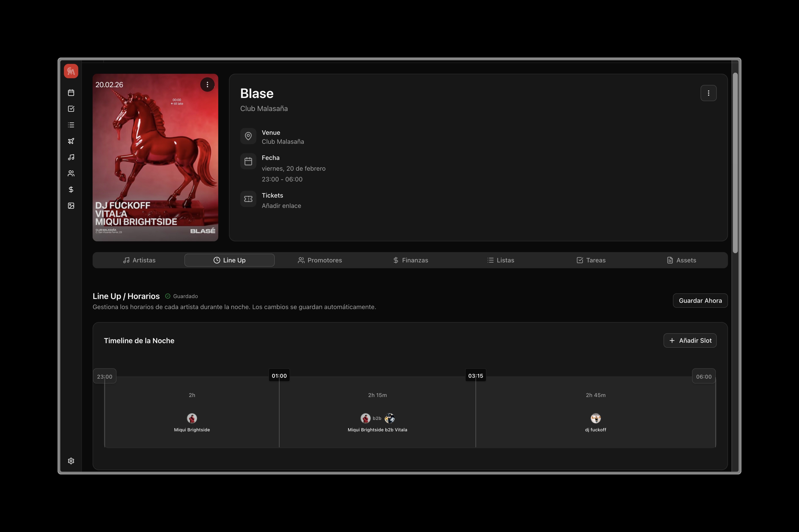The width and height of the screenshot is (799, 532).
Task: Click the Miqui Brightside avatar in the timeline
Action: pos(192,418)
